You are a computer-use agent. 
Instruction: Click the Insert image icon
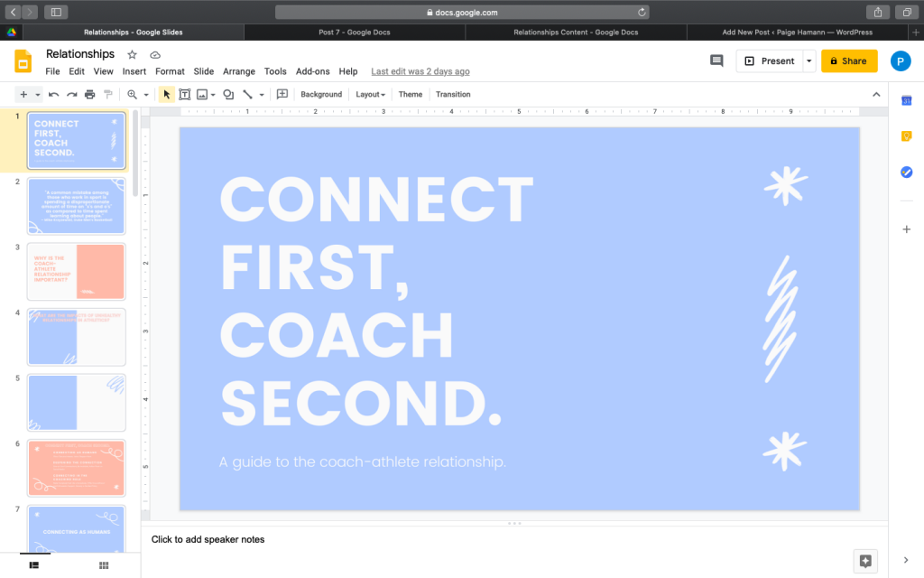click(x=202, y=94)
